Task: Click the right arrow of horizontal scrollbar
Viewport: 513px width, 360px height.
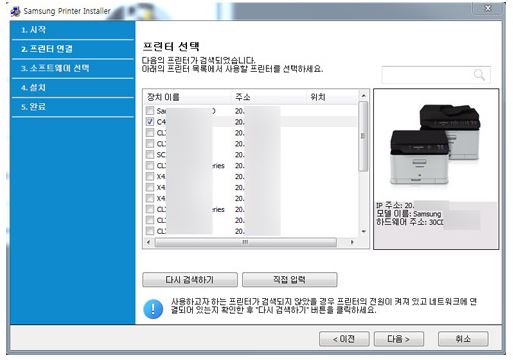Action: 352,242
